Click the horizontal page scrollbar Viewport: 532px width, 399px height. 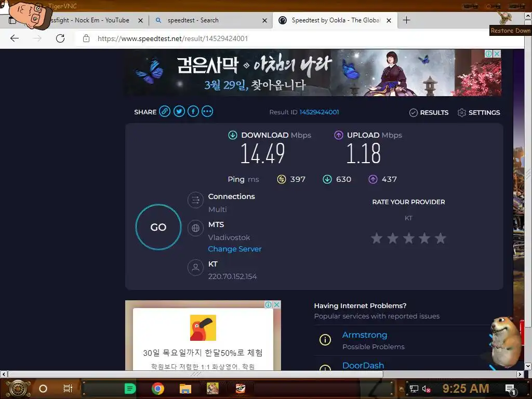click(x=196, y=374)
